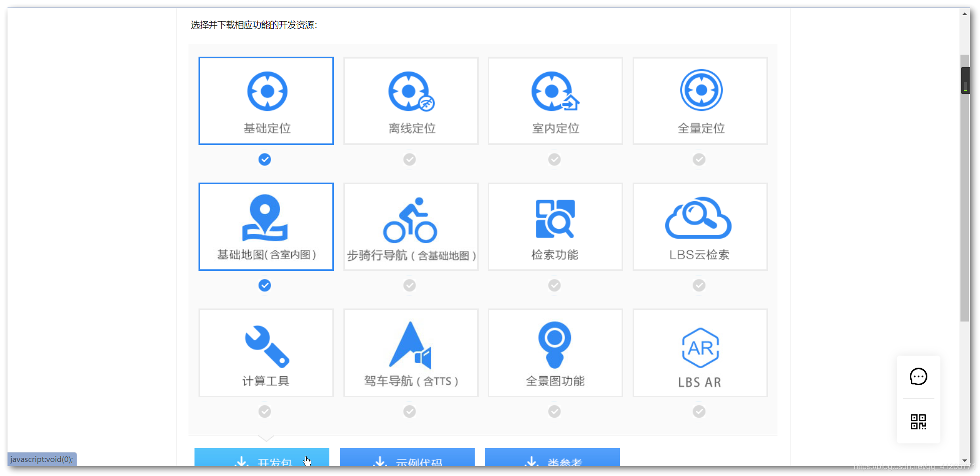Check the LBS云检索 checkmark
Viewport: 980px width, 476px height.
click(699, 285)
